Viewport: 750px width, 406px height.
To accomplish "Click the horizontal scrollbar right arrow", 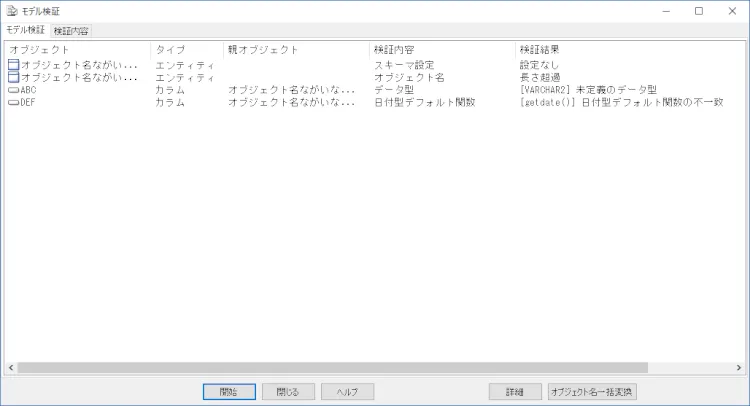I will (739, 368).
